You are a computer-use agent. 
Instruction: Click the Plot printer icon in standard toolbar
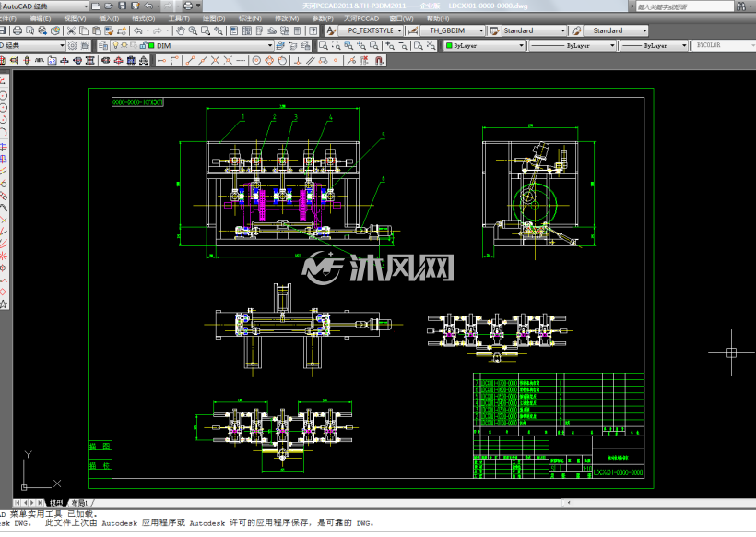(18, 30)
